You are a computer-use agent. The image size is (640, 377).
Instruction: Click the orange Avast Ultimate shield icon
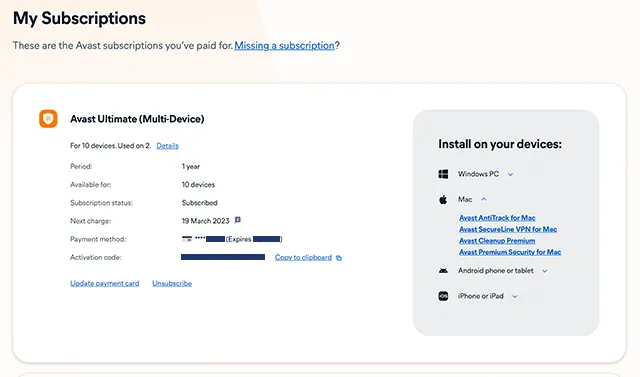[48, 119]
